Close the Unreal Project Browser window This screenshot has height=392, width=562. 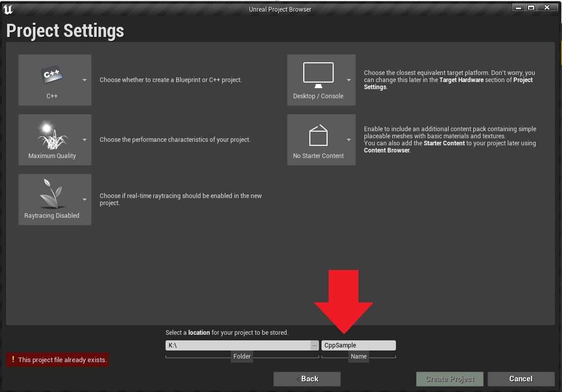click(547, 8)
